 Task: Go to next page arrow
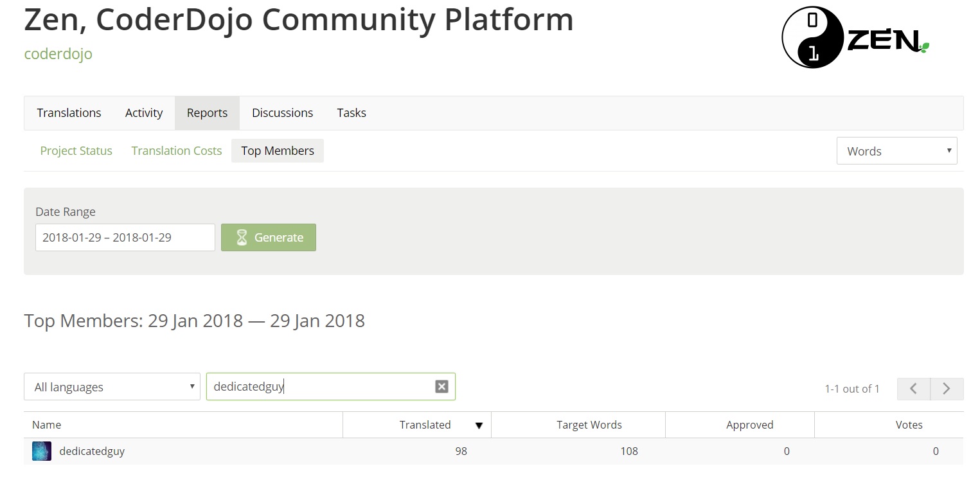tap(947, 389)
